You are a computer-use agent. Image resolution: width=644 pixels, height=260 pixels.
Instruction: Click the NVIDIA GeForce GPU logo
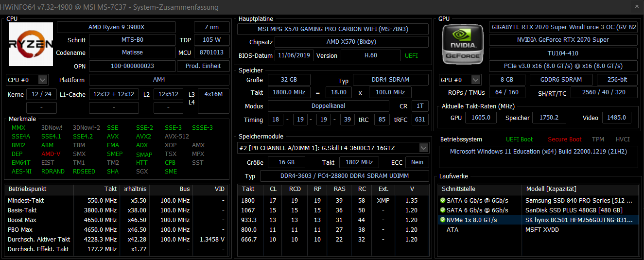462,45
